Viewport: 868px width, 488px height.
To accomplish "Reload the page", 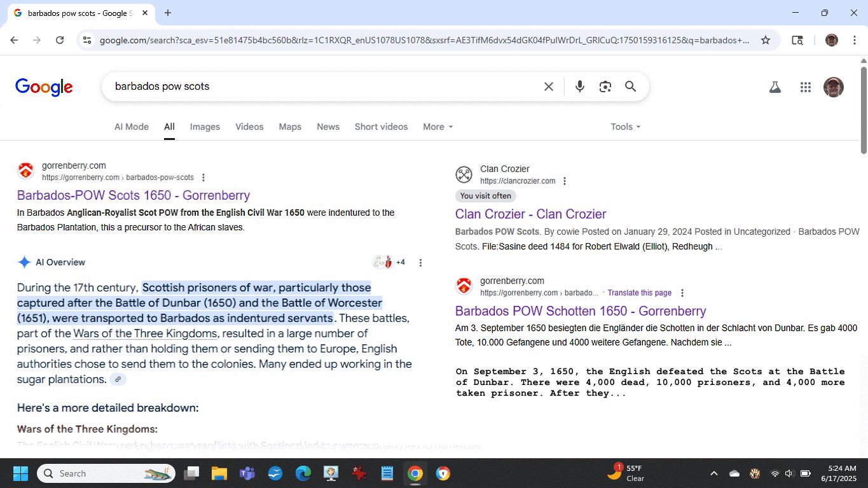I will pyautogui.click(x=60, y=40).
